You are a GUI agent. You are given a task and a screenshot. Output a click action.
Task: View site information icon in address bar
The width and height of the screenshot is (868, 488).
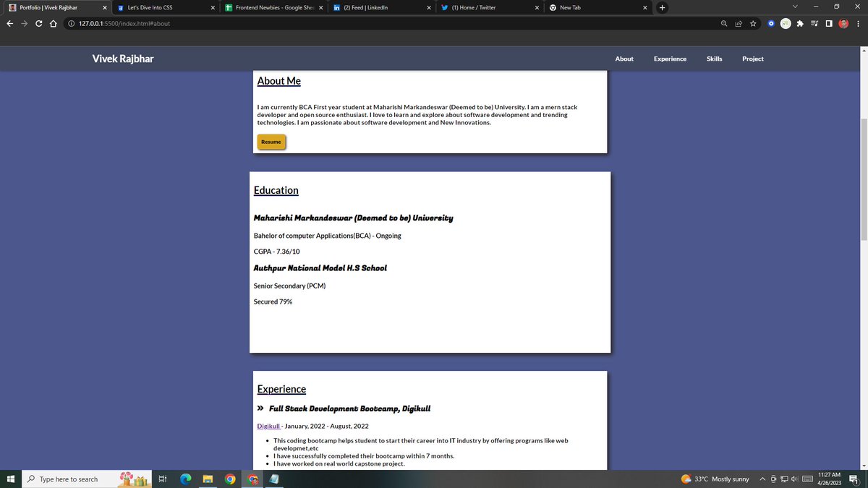(72, 23)
